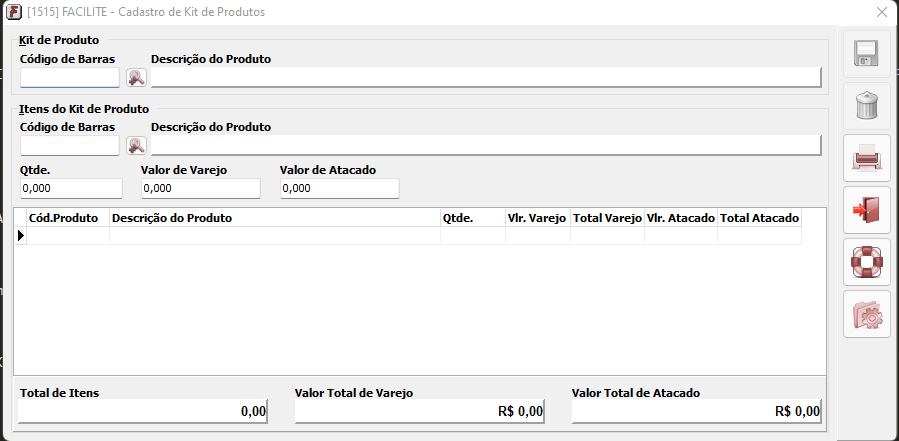Image resolution: width=899 pixels, height=441 pixels.
Task: Click the printer icon
Action: coord(866,157)
